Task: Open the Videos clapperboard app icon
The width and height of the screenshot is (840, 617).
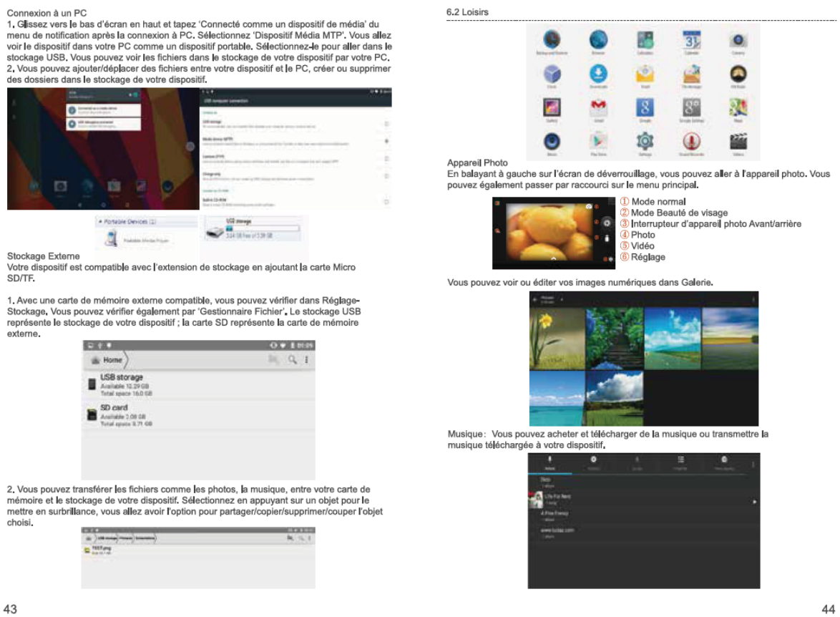Action: tap(738, 142)
